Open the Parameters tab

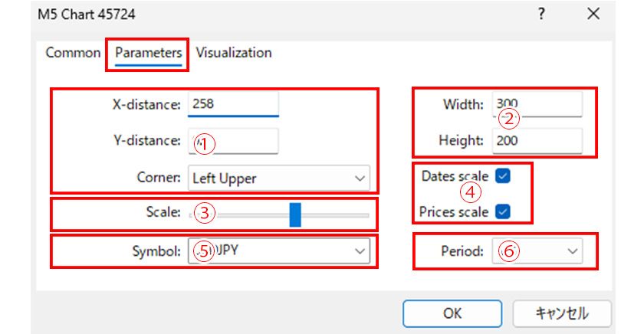click(149, 53)
